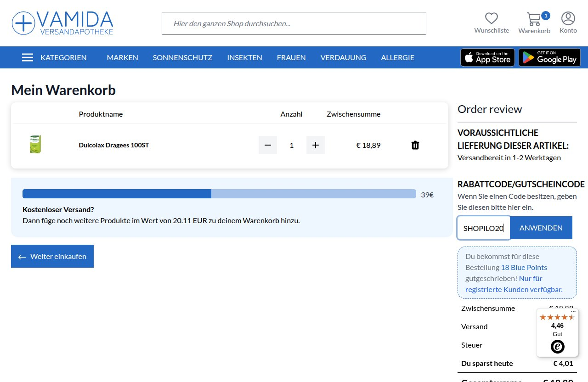
Task: Click the Vamida Versandapotheke logo
Action: 62,23
